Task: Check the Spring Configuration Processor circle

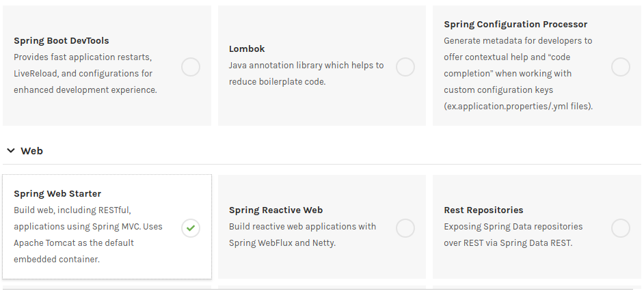Action: click(621, 67)
